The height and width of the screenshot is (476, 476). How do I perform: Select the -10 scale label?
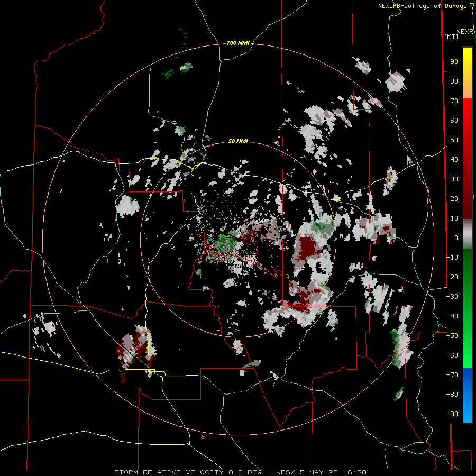[x=452, y=258]
